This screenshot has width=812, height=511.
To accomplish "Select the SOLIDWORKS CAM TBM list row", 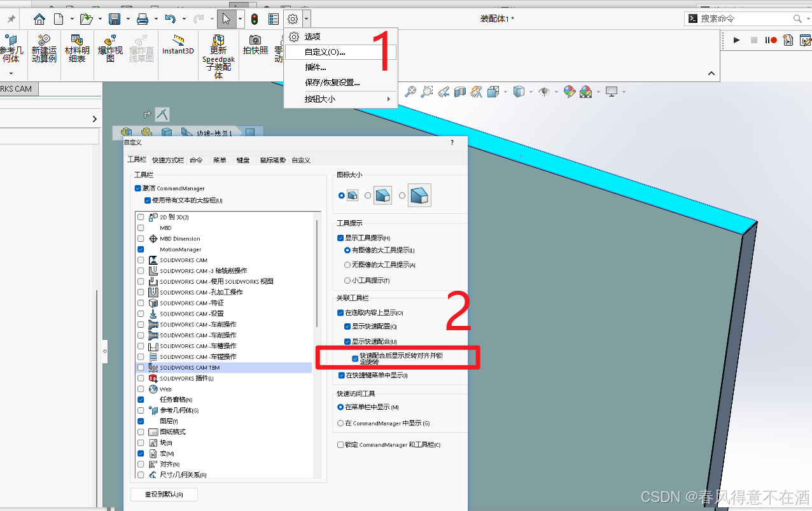I will pyautogui.click(x=223, y=368).
